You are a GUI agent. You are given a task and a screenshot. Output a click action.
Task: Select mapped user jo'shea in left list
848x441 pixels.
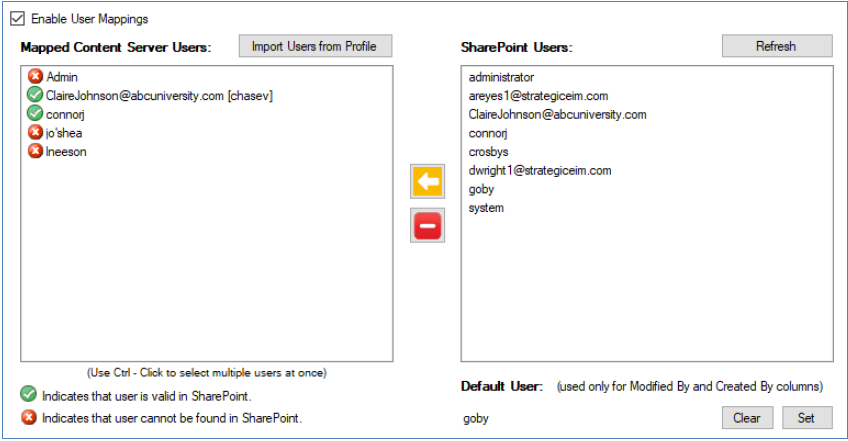[x=66, y=133]
